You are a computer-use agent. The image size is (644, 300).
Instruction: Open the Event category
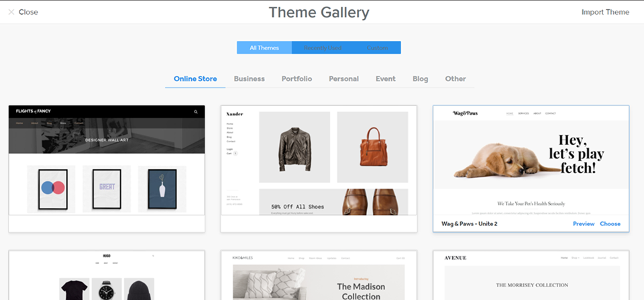[386, 79]
